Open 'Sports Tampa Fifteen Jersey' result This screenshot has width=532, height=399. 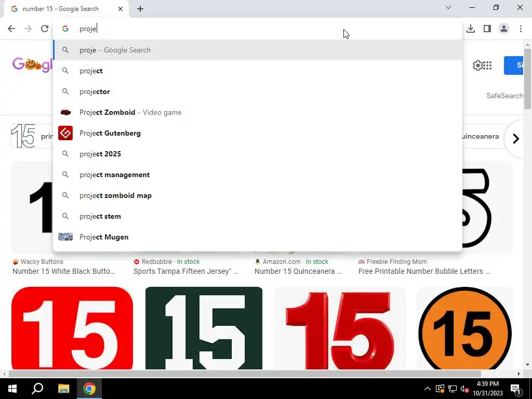point(185,271)
